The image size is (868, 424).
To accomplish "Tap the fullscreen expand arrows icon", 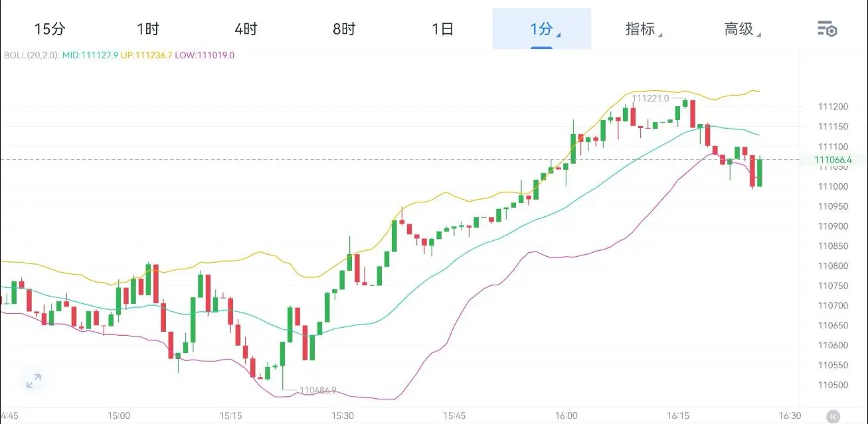I will tap(33, 381).
